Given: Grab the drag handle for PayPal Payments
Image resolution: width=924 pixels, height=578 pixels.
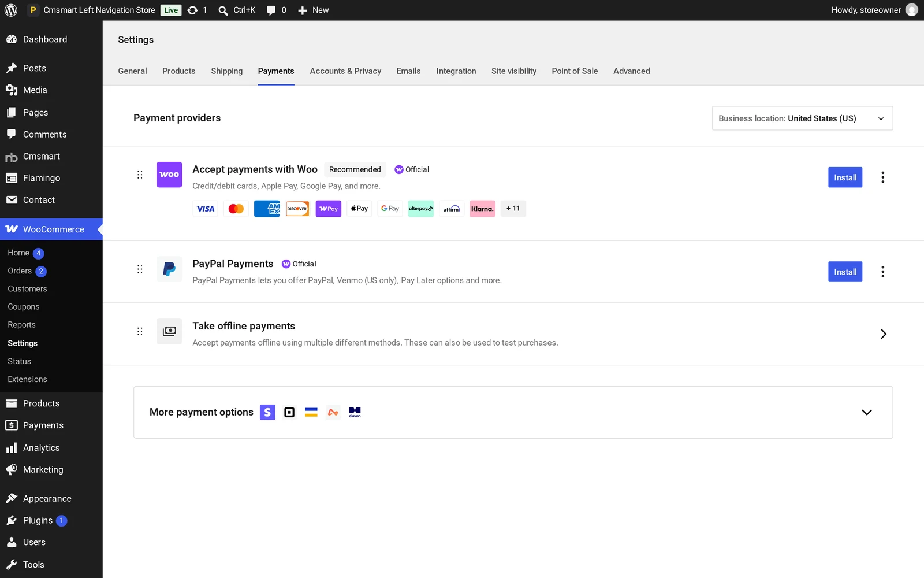Looking at the screenshot, I should coord(140,269).
